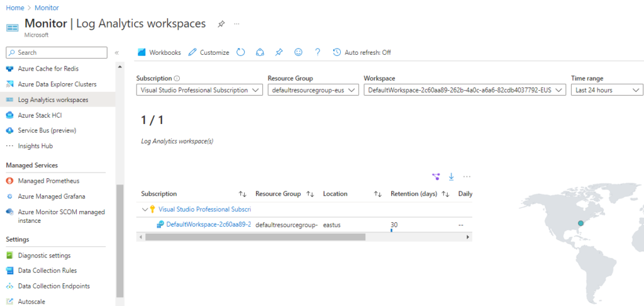Toggle Auto refresh: Off

pyautogui.click(x=362, y=53)
